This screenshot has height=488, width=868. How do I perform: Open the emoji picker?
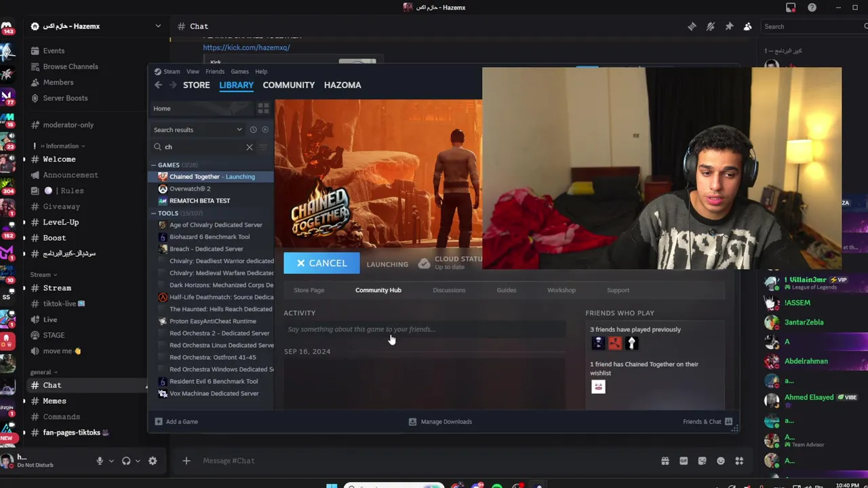721,461
